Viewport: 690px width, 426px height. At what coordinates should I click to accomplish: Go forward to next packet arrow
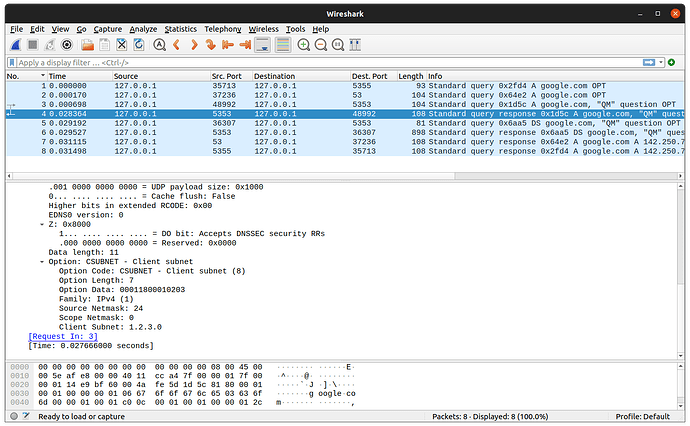pos(194,45)
